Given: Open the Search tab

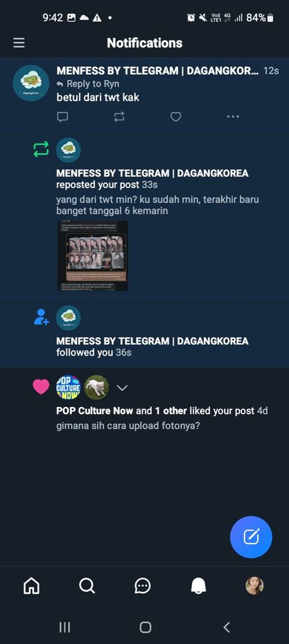Looking at the screenshot, I should coord(87,585).
